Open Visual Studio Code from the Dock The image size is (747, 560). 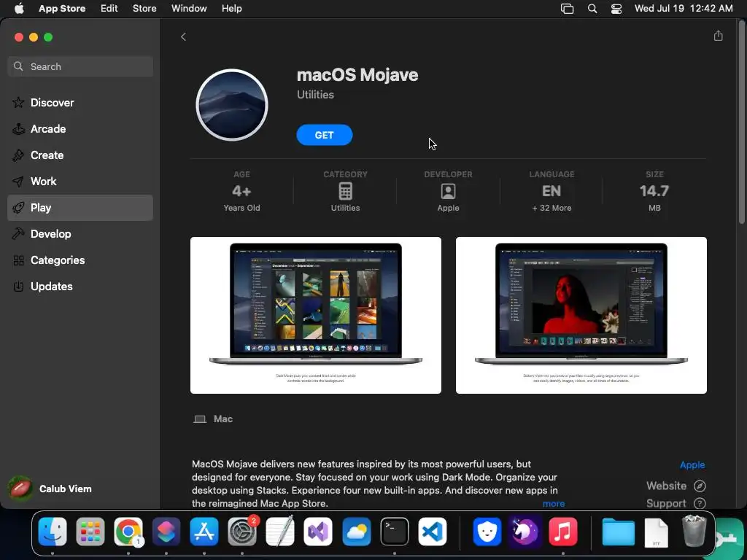click(433, 532)
